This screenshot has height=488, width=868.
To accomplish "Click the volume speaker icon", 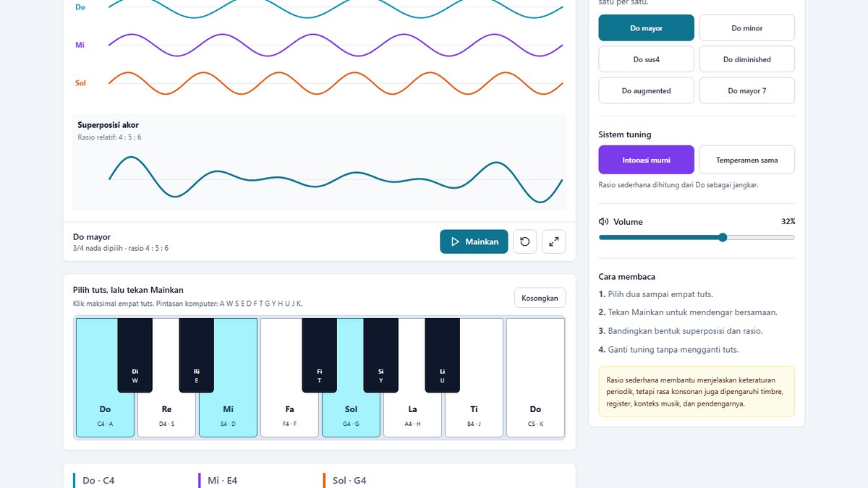I will click(603, 222).
